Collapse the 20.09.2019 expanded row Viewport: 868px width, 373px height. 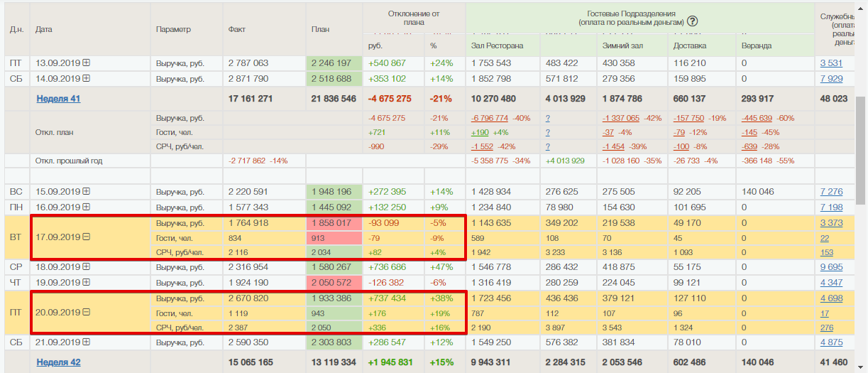pyautogui.click(x=87, y=313)
